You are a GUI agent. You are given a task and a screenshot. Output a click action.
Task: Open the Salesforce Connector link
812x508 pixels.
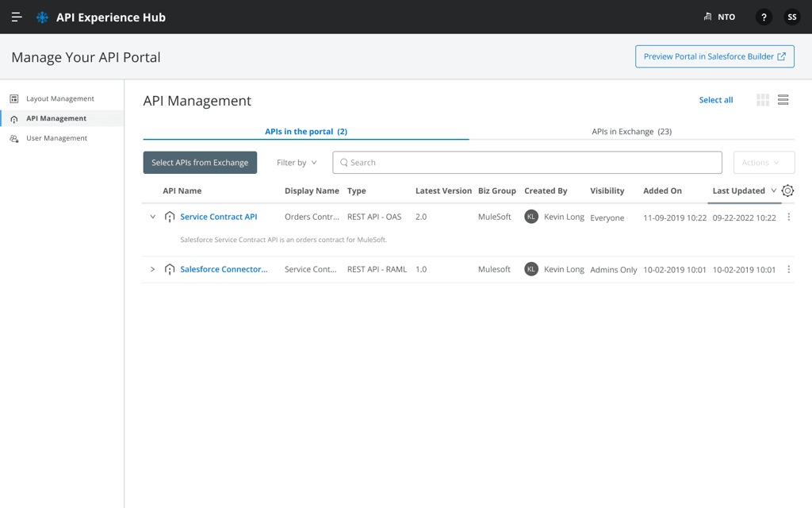point(224,270)
